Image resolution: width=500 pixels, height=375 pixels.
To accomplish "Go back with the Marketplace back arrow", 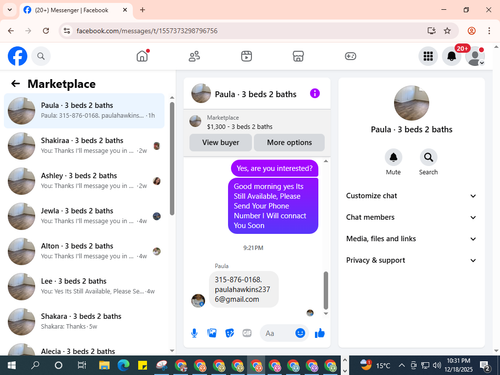I will 16,84.
